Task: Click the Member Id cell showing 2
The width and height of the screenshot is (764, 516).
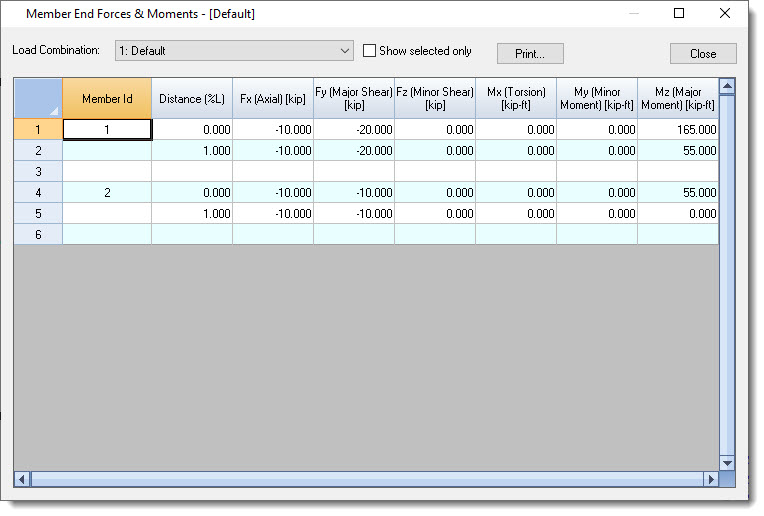Action: 107,192
